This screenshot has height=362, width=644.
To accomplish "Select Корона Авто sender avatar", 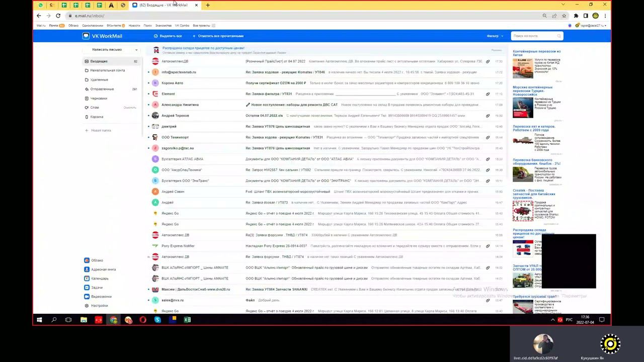I will pos(155,83).
